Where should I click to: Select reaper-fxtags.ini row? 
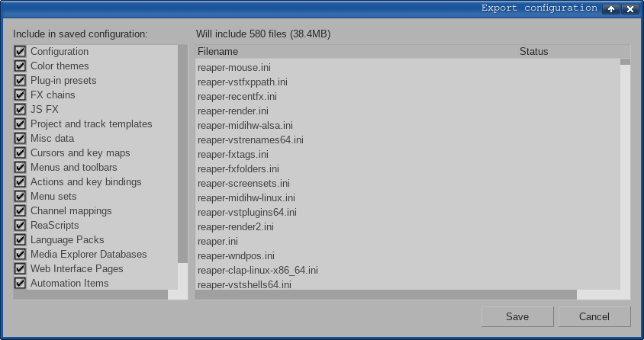pos(407,154)
